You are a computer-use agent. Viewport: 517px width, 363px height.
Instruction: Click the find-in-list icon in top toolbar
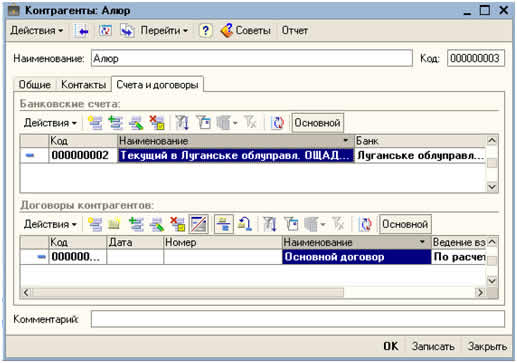81,31
